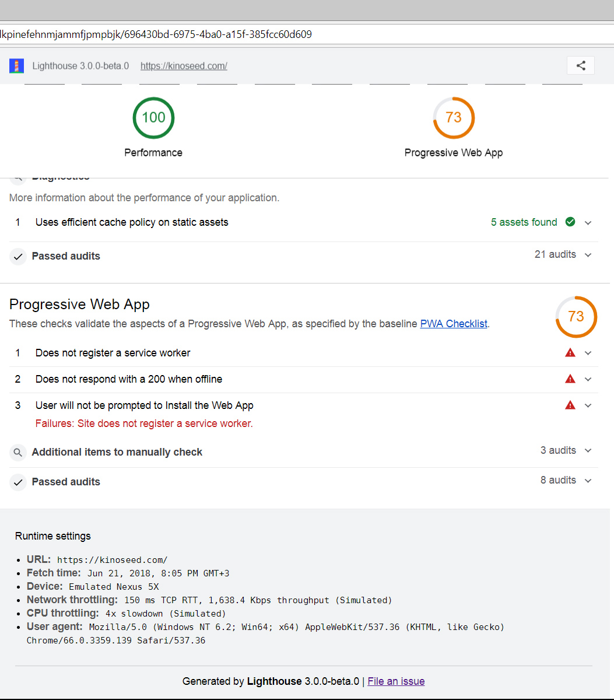Expand 'Does not respond with a 200' chevron
614x700 pixels.
pos(588,379)
